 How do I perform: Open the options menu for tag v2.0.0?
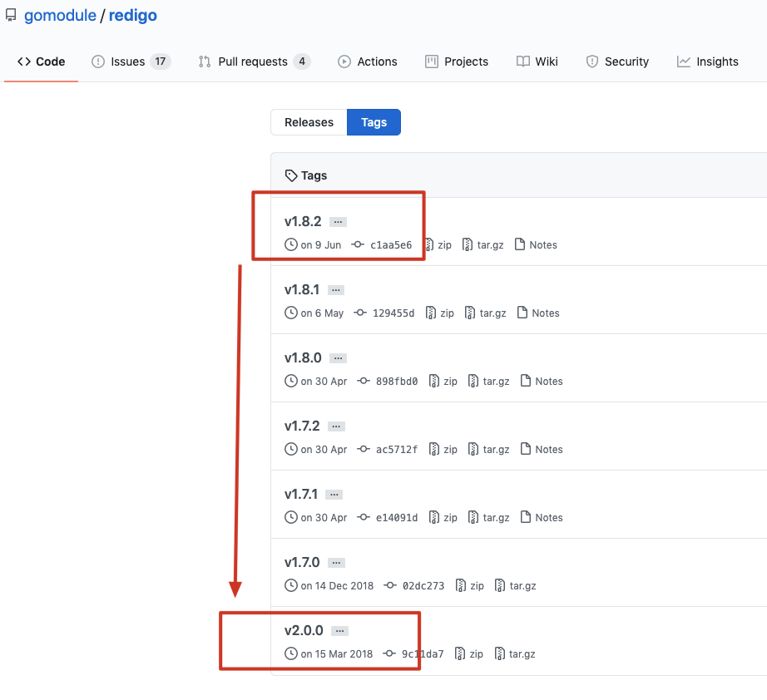tap(338, 630)
